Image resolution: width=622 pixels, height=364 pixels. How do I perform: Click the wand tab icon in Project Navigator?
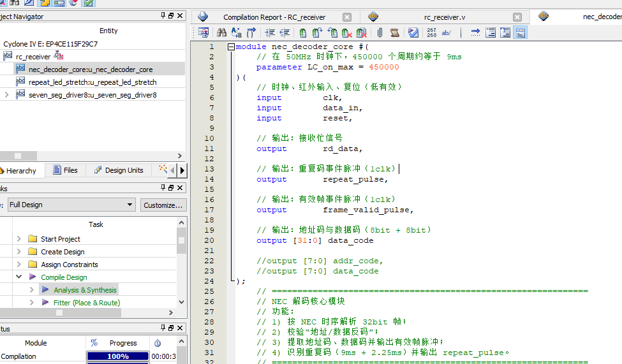point(163,169)
